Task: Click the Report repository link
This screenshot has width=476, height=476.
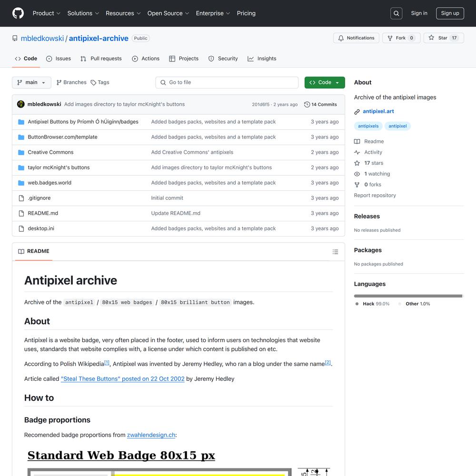Action: point(375,196)
